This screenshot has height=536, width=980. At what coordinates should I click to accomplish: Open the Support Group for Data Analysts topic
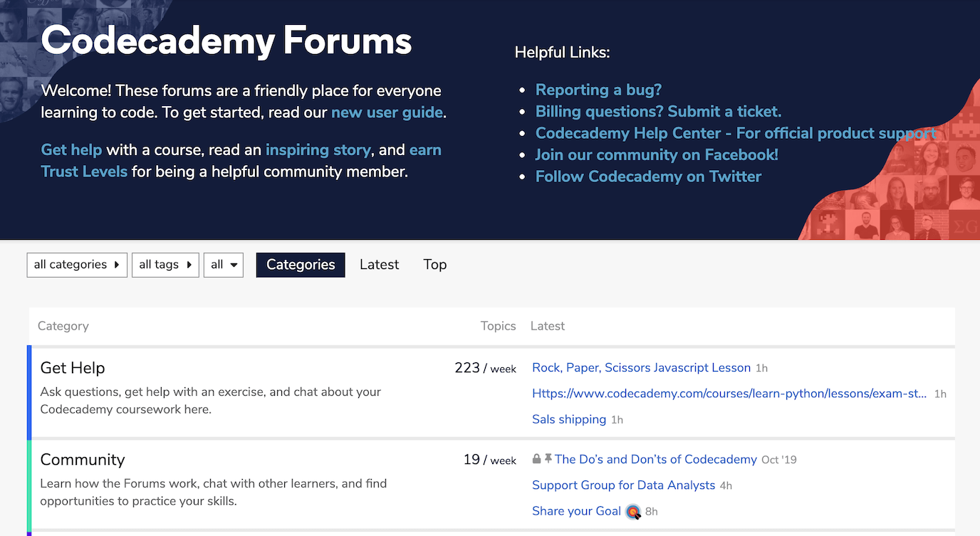(623, 485)
